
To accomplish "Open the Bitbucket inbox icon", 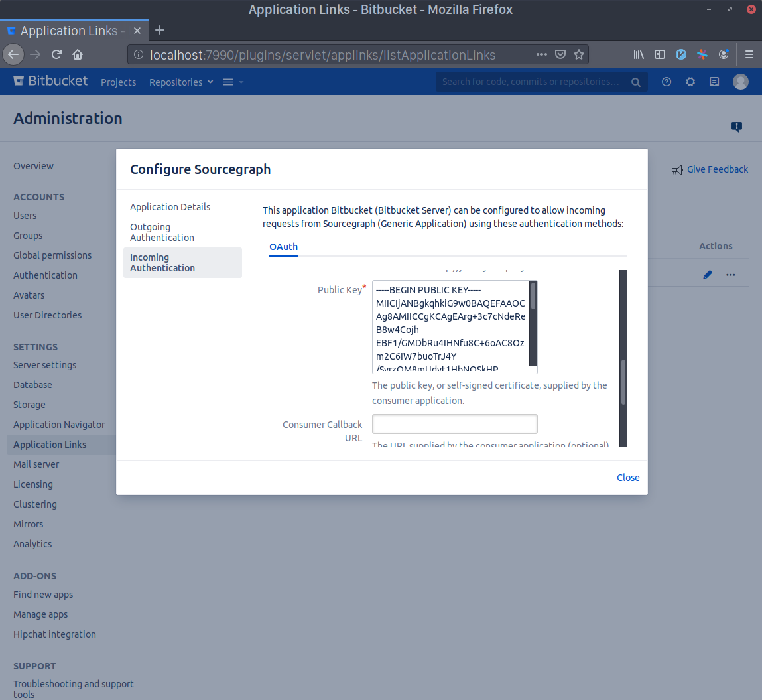I will point(714,82).
